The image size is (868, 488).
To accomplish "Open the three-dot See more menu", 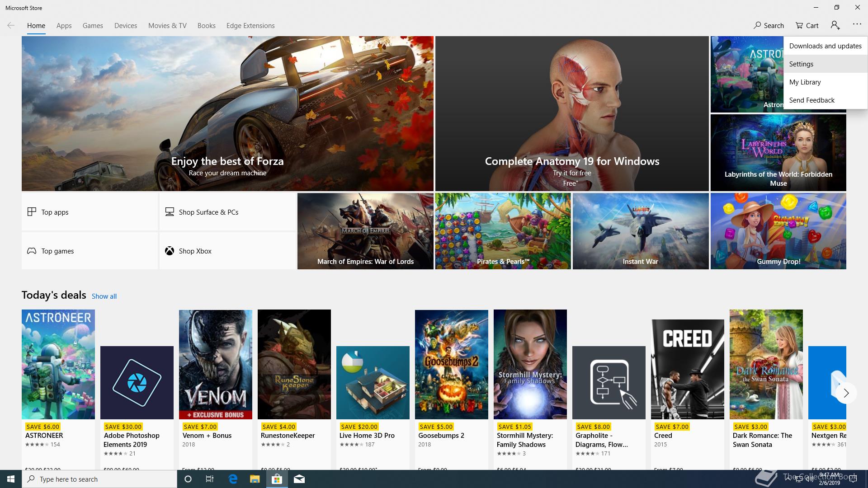I will point(857,24).
